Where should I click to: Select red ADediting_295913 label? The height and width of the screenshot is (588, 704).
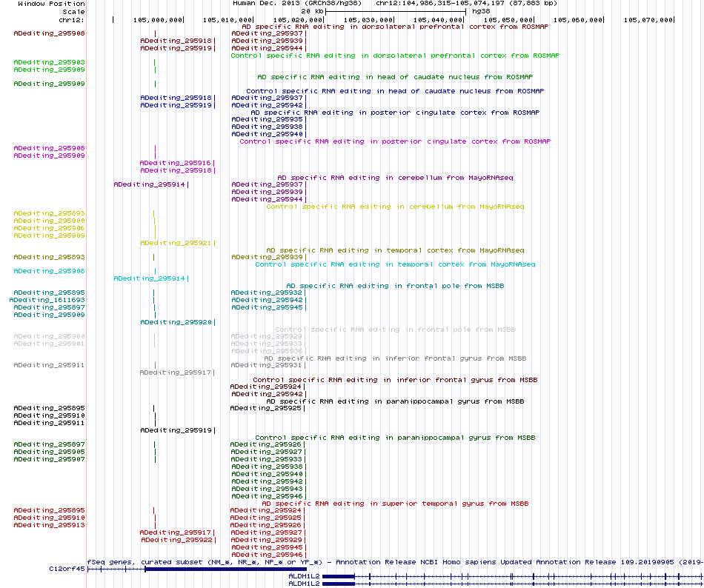49,525
